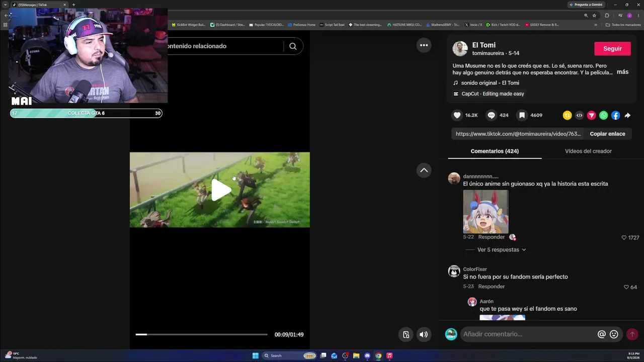Open the Chrome profile avatar
644x362 pixels.
629,16
